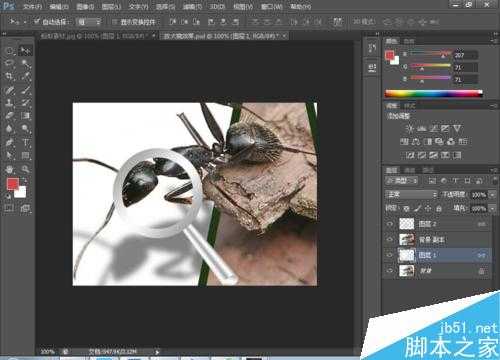Choose the Horizontal Type tool

[25, 142]
